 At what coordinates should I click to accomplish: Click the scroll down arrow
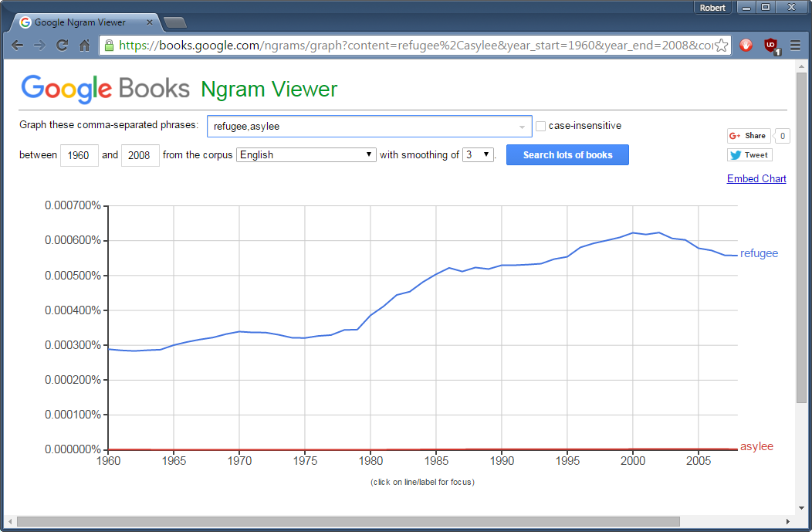point(801,507)
